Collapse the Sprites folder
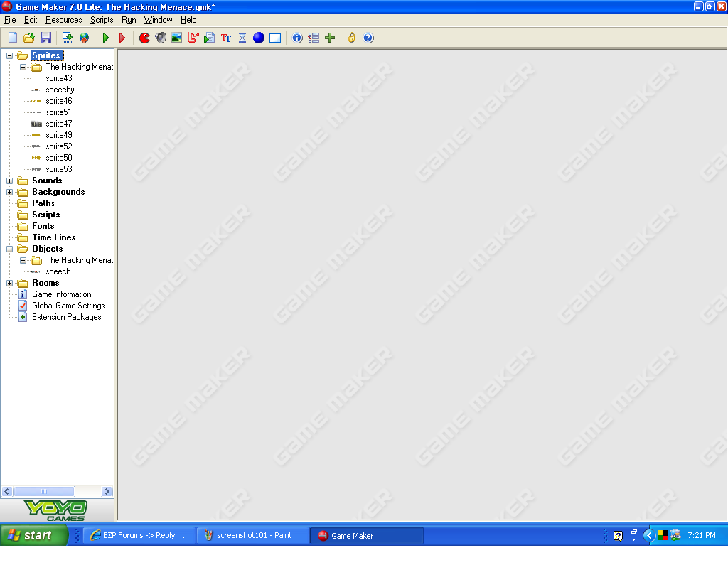 (x=9, y=55)
